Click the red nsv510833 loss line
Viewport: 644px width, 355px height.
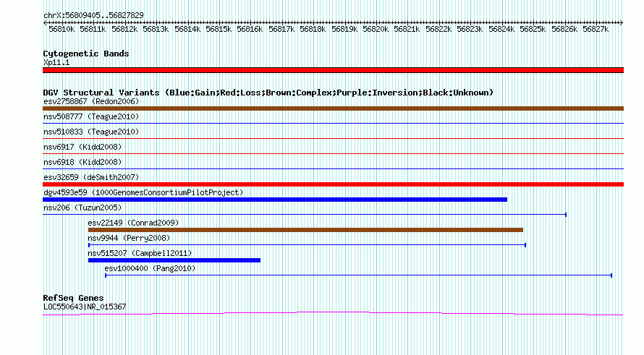coord(333,138)
